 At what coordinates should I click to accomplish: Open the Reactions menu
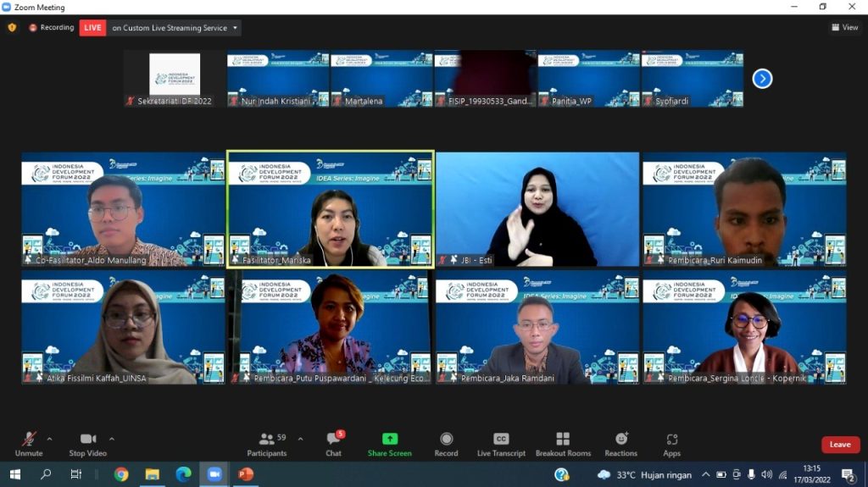coord(620,443)
